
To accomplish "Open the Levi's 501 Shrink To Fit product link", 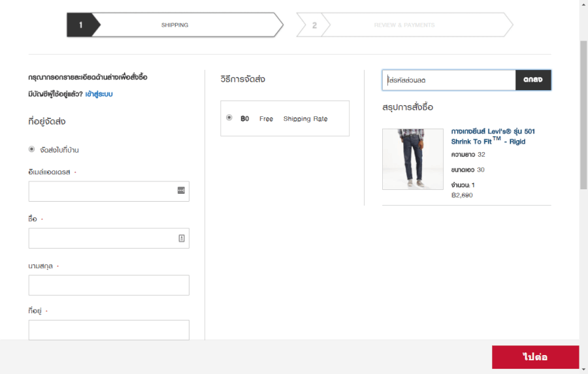I will tap(493, 136).
